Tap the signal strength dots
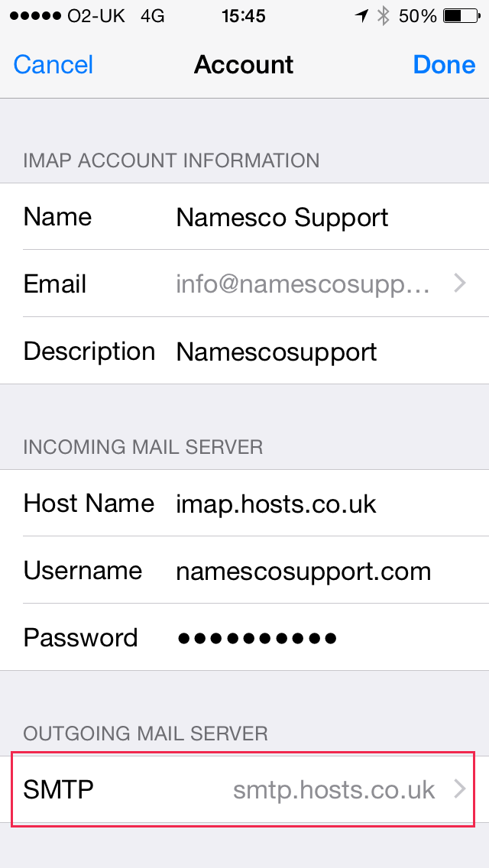 [35, 17]
